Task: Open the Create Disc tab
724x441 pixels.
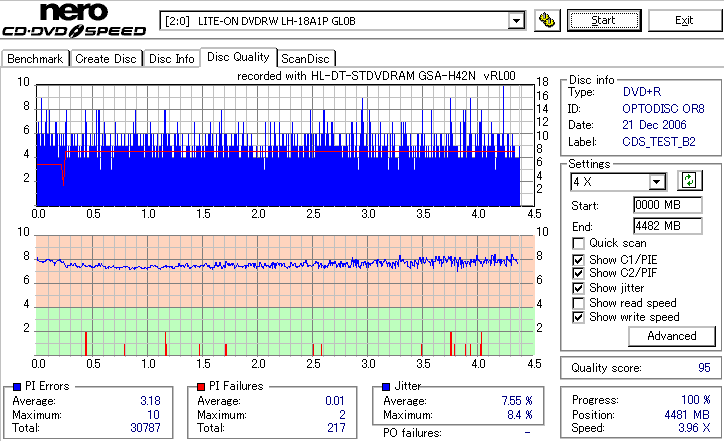Action: click(106, 59)
